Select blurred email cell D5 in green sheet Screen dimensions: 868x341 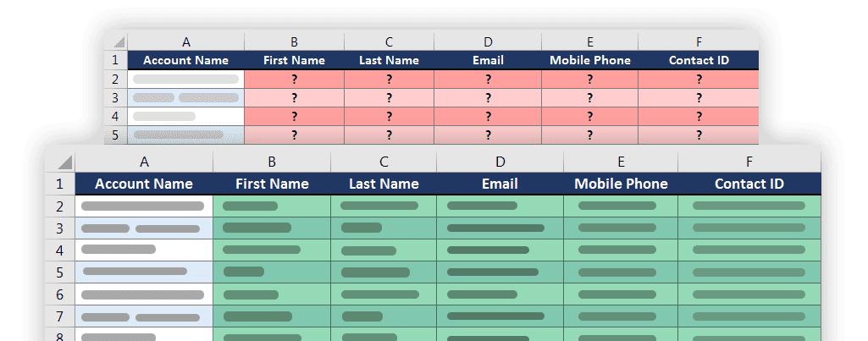click(500, 272)
